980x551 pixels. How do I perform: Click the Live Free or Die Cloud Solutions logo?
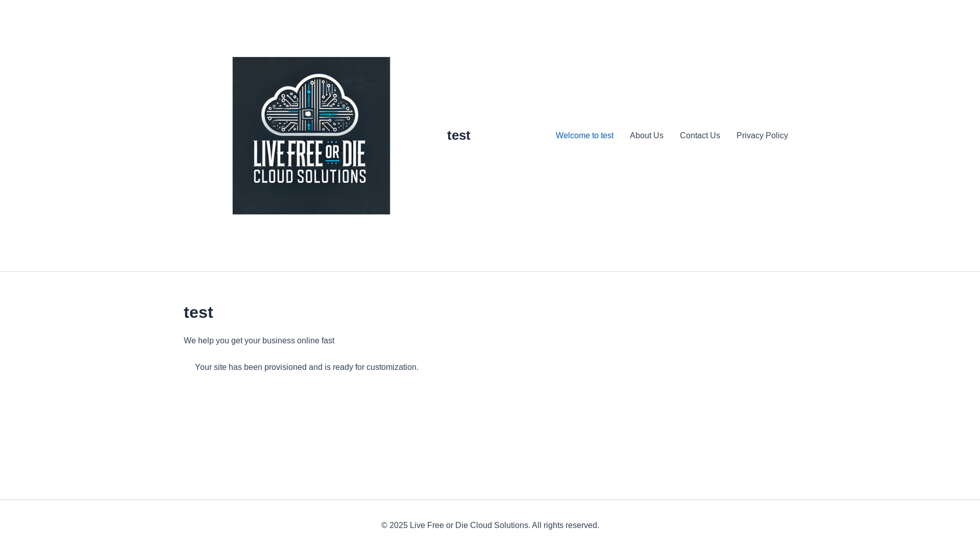[x=311, y=136]
